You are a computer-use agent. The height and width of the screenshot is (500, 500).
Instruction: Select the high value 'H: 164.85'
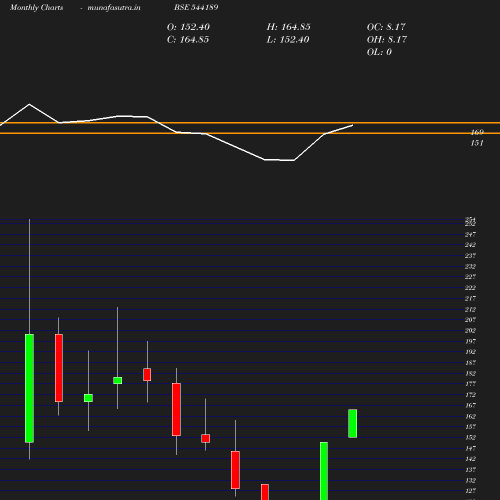point(288,27)
